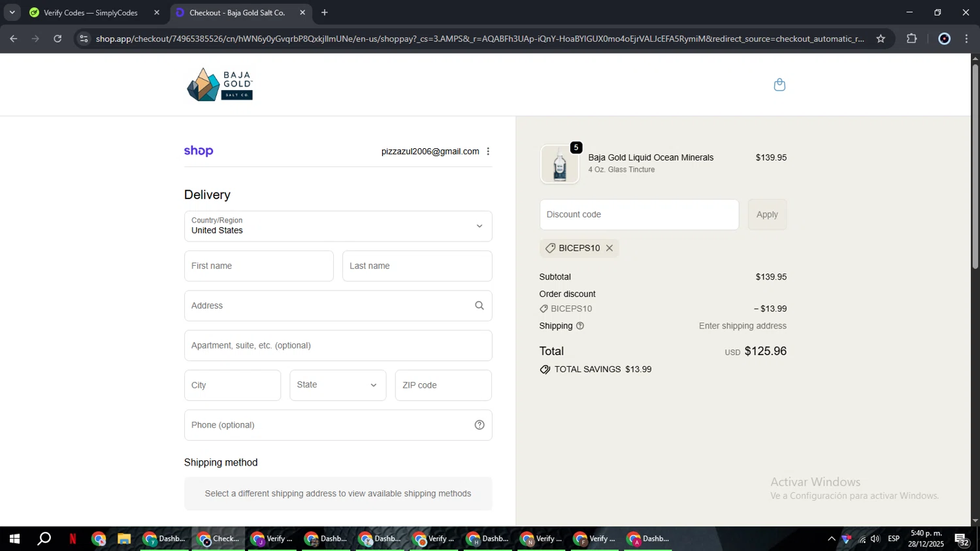
Task: Click Enter shipping address text
Action: (743, 326)
